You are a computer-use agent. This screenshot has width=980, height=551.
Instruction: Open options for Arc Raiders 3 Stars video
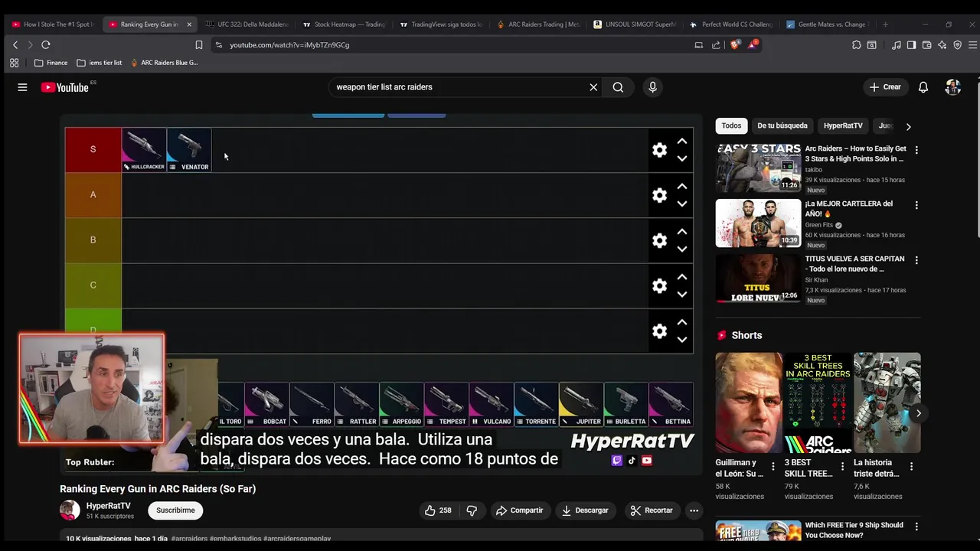[x=916, y=150]
